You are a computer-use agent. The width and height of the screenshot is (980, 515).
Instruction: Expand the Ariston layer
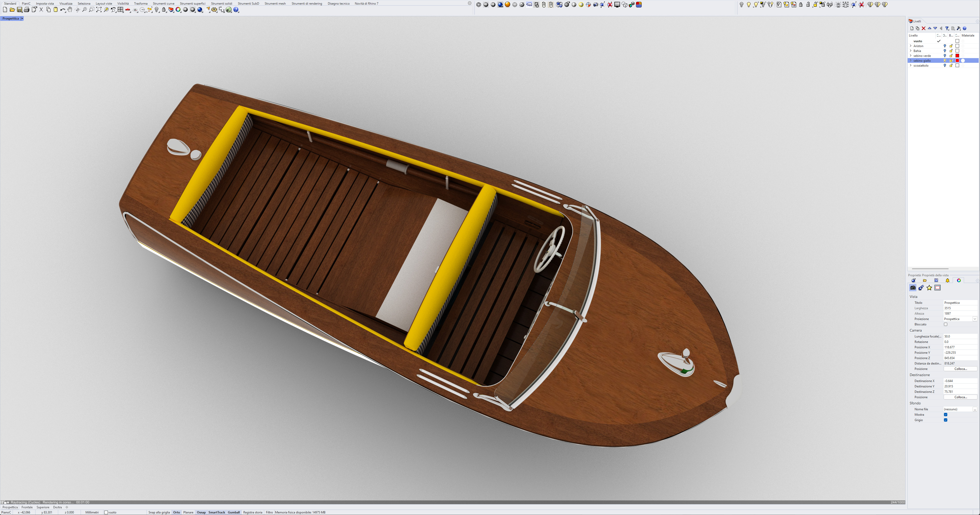click(x=910, y=46)
